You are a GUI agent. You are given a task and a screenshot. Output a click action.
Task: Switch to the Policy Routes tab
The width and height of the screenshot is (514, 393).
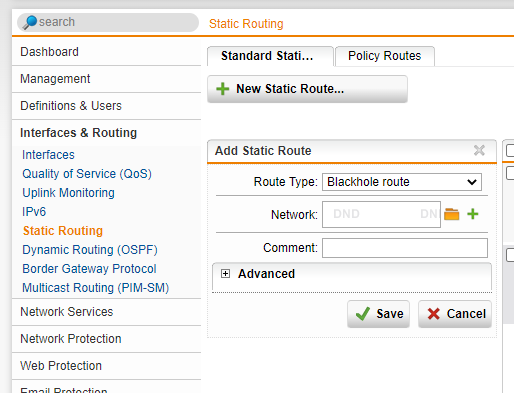[385, 56]
